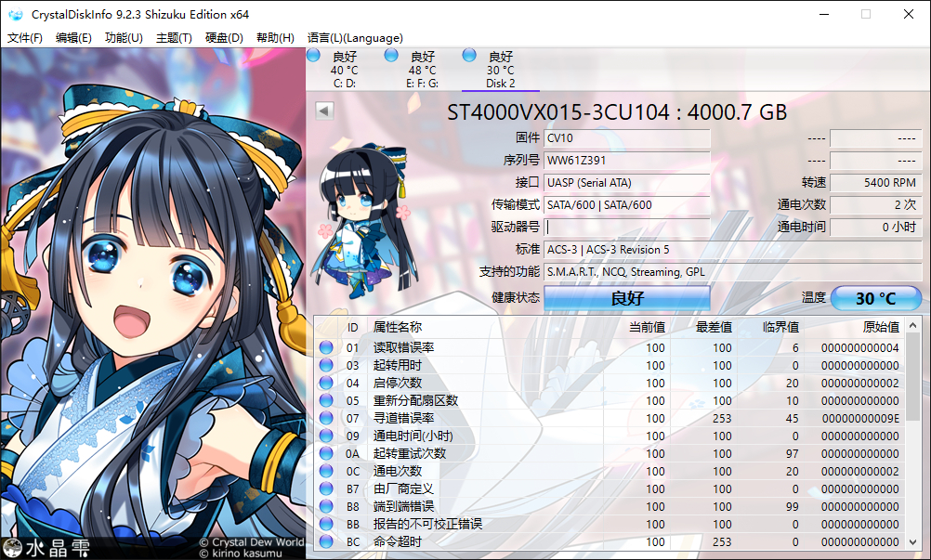Close the CrystalDiskInfo window
Viewport: 931px width, 560px height.
click(x=909, y=14)
